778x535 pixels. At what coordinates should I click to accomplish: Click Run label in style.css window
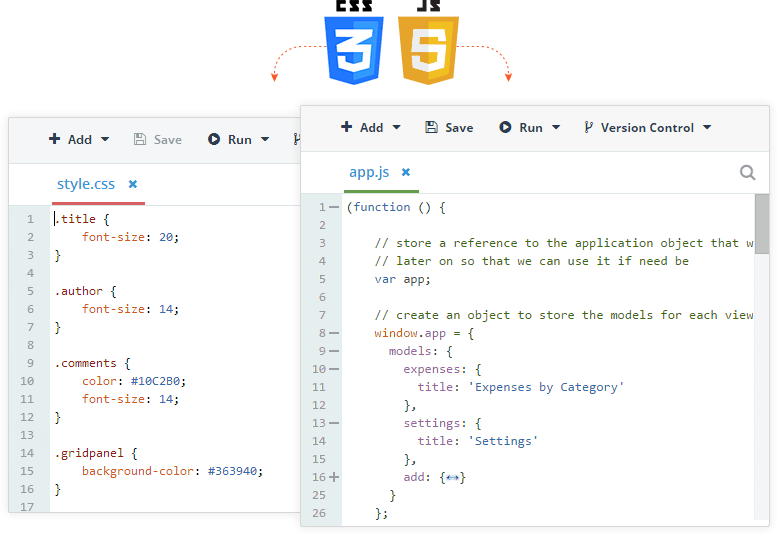240,139
